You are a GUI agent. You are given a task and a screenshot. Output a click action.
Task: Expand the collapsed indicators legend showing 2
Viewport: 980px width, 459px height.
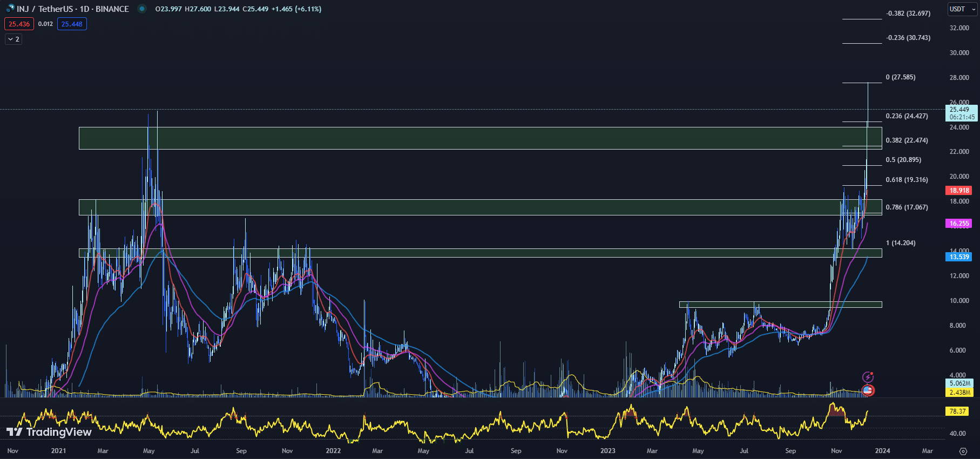pyautogui.click(x=13, y=39)
